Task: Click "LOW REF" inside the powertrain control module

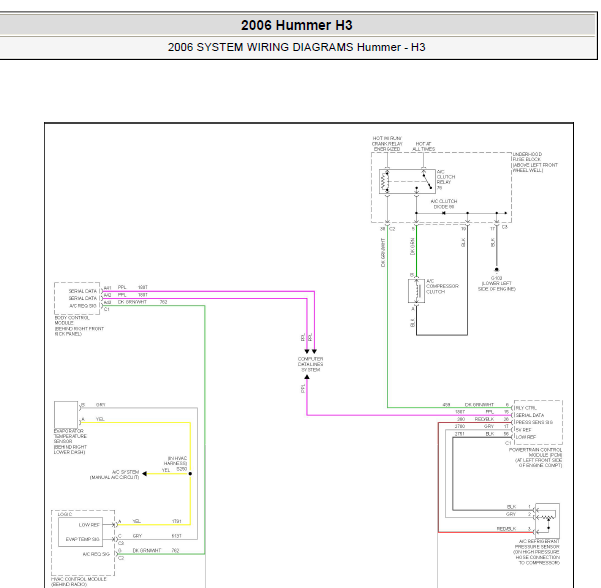Action: (526, 437)
